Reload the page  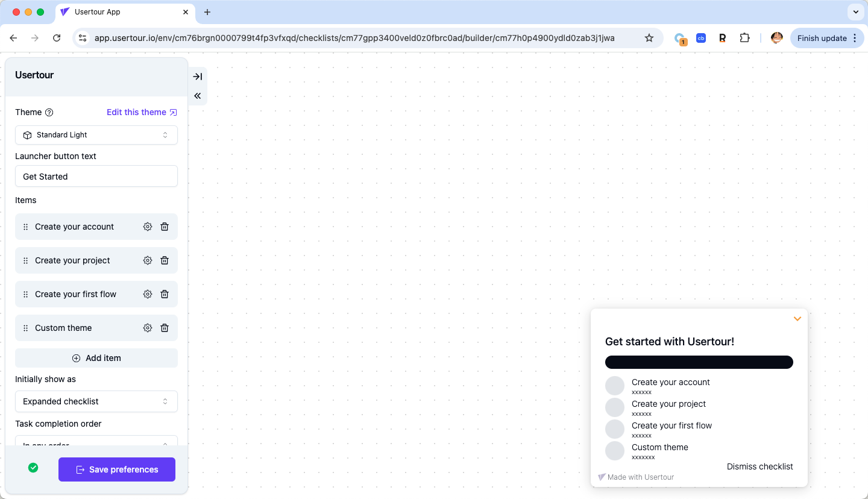coord(57,38)
